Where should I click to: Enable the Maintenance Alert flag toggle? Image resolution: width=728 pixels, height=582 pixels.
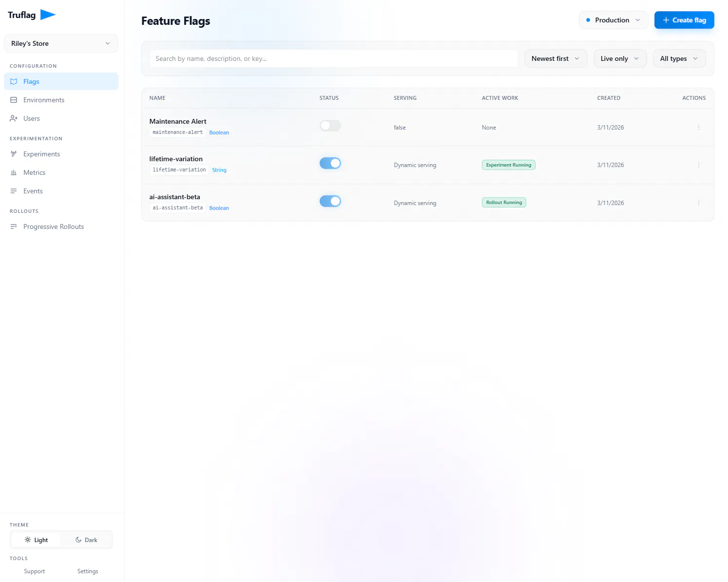[x=330, y=126]
